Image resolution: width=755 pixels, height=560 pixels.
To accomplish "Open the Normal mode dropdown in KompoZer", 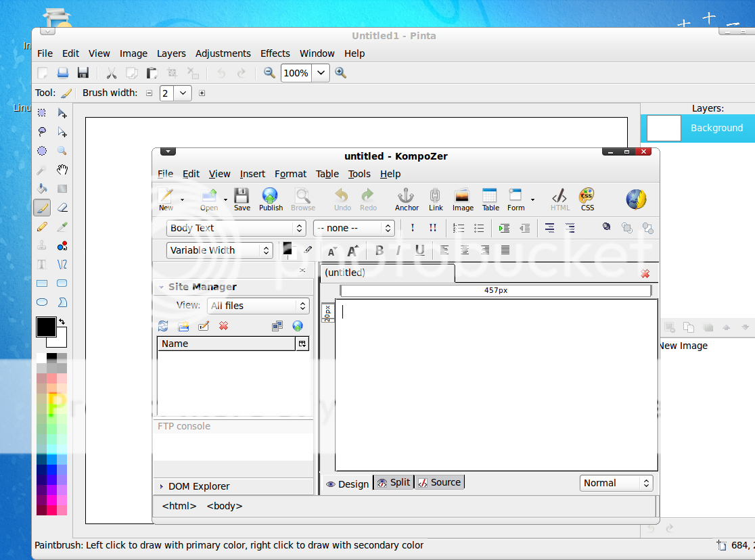I will (616, 483).
